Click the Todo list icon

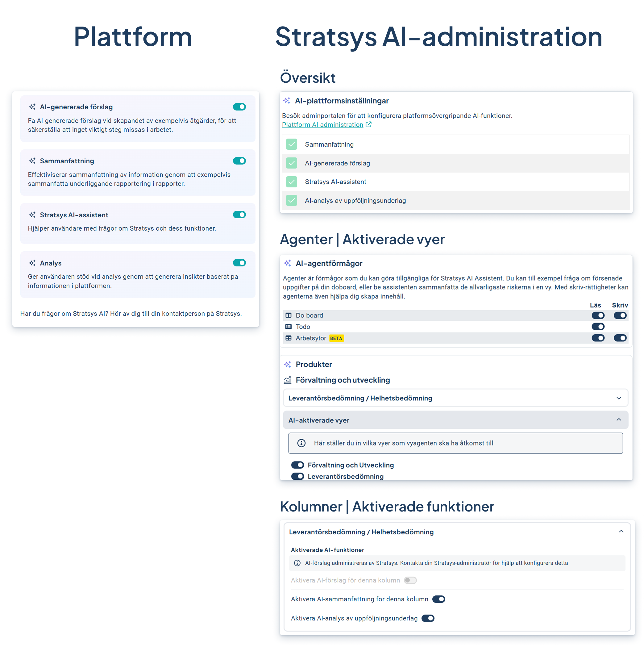coord(288,327)
